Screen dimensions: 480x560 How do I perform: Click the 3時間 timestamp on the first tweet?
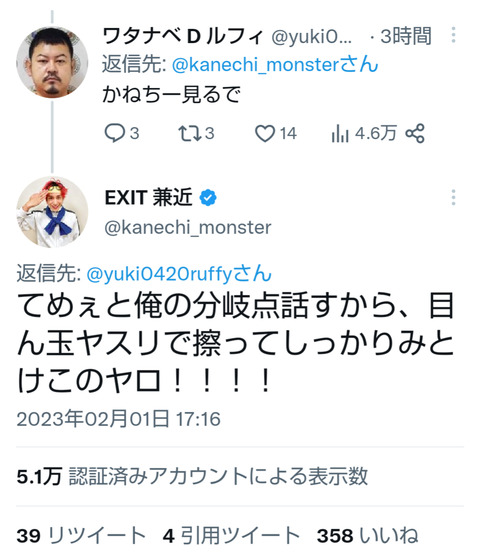coord(406,36)
